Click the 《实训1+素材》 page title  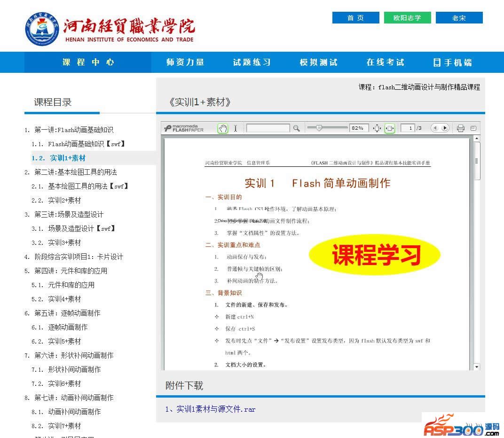[200, 102]
